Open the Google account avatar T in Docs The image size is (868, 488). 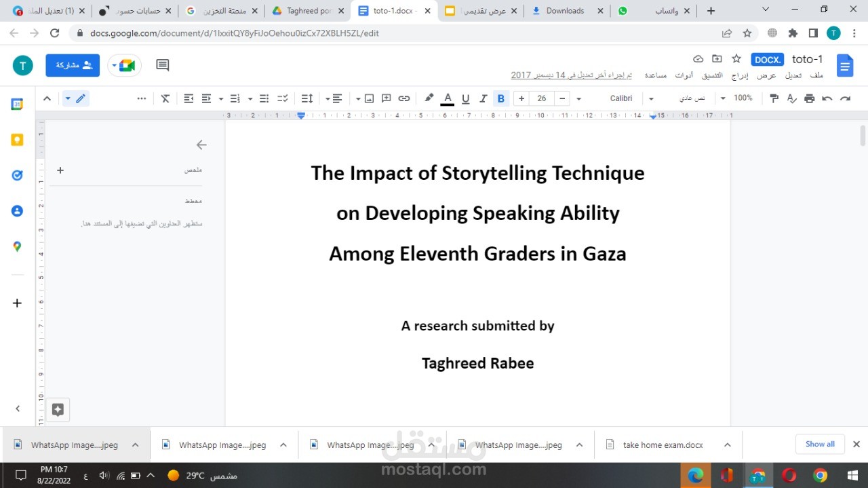click(x=23, y=65)
